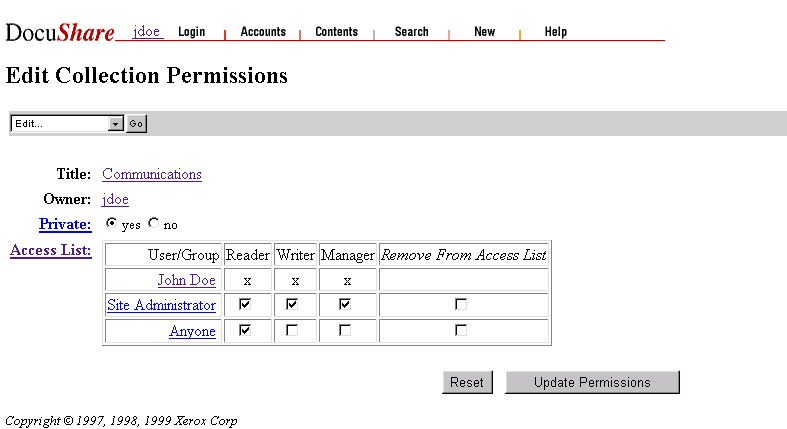Open the Edit dropdown menu
Screen dimensions: 787x429
point(116,123)
